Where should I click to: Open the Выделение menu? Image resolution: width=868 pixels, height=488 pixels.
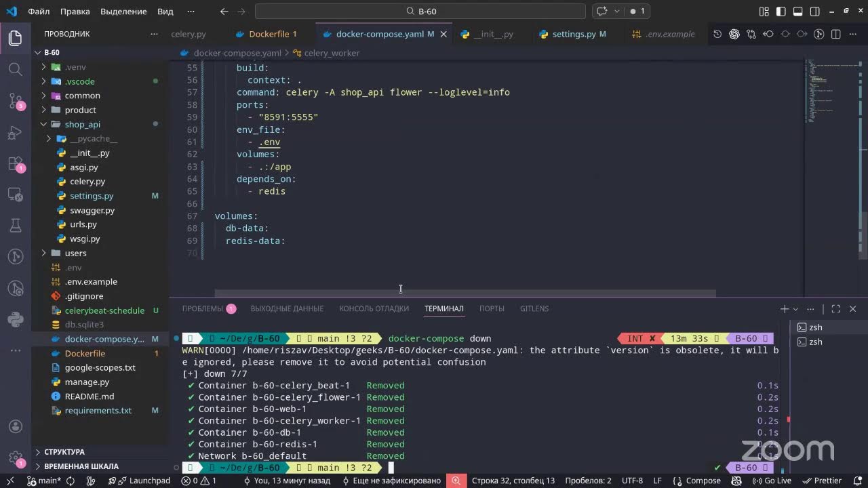point(123,11)
